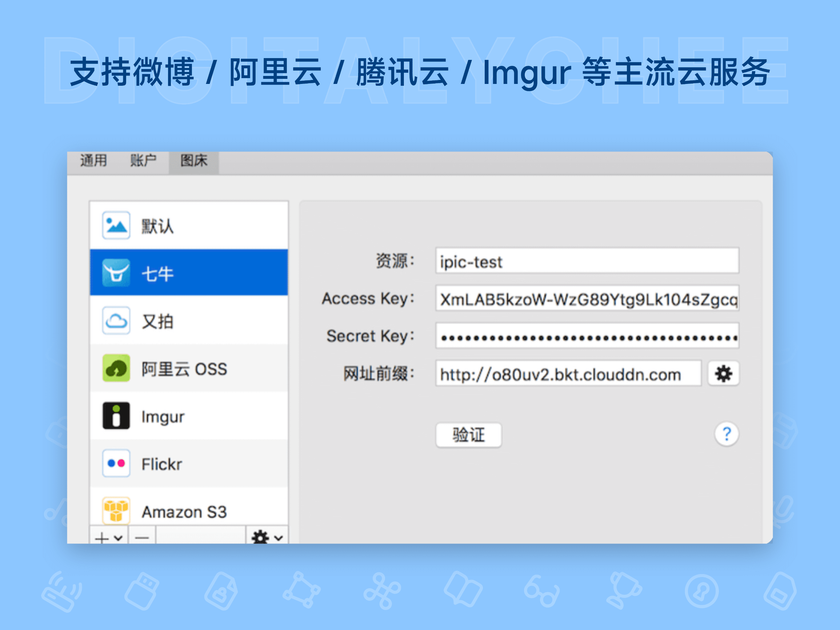Viewport: 840px width, 630px height.
Task: Choose the 阿里云 OSS service icon
Action: tap(116, 368)
